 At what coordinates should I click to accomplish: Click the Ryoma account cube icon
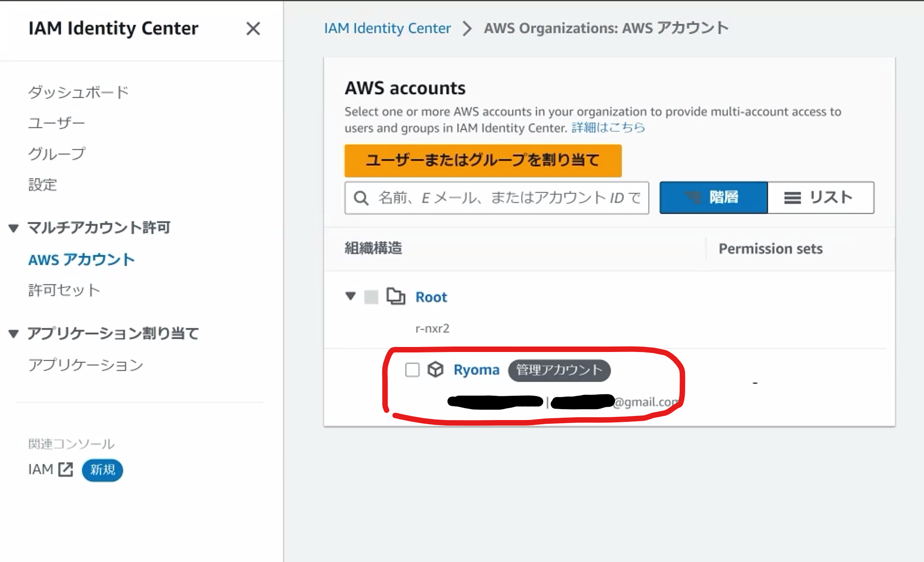click(x=435, y=369)
